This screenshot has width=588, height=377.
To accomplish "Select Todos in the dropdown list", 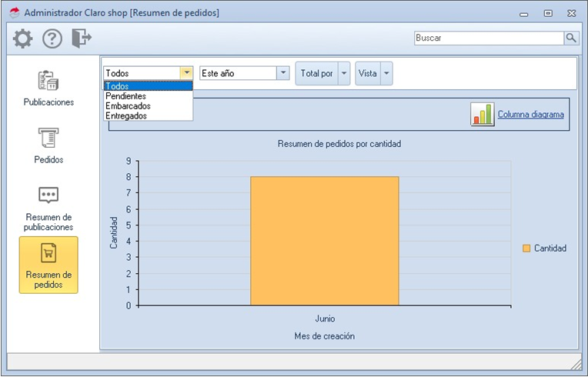I will pos(148,86).
